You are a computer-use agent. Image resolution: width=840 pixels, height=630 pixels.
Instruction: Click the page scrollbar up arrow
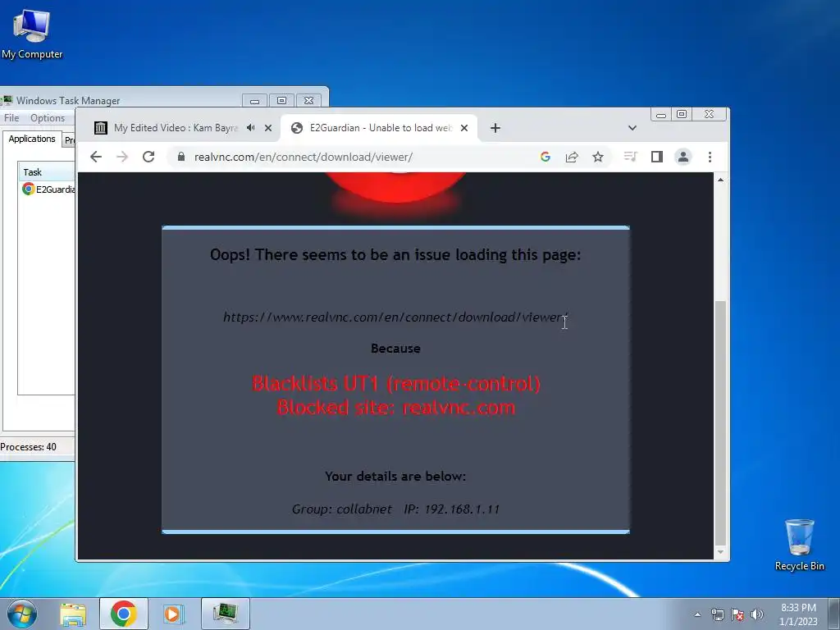720,180
